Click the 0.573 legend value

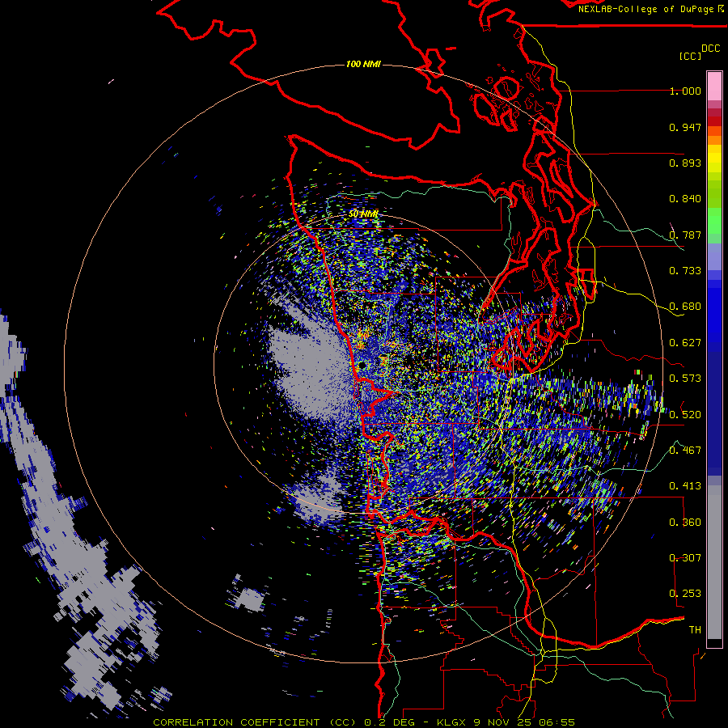685,379
